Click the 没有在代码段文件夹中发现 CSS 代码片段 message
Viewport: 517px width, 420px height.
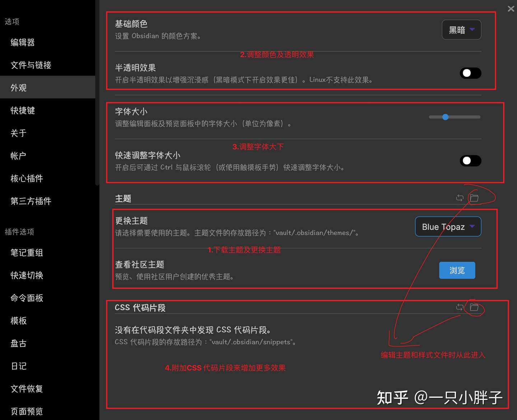pyautogui.click(x=193, y=330)
